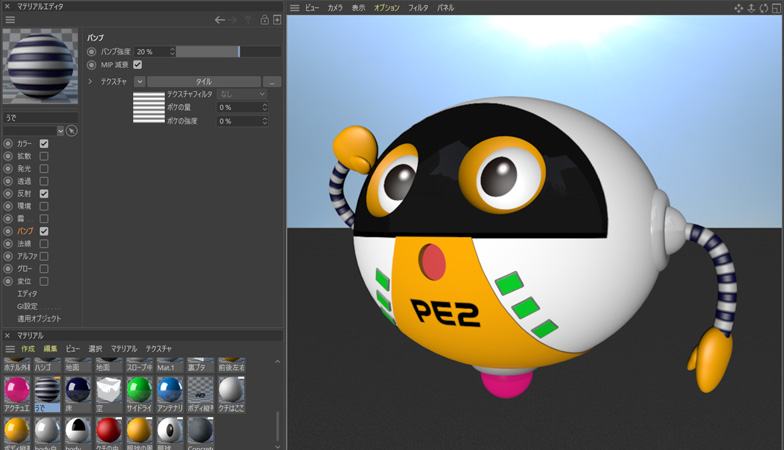Click the lock icon in Material Editor header
Image resolution: width=784 pixels, height=450 pixels.
264,19
